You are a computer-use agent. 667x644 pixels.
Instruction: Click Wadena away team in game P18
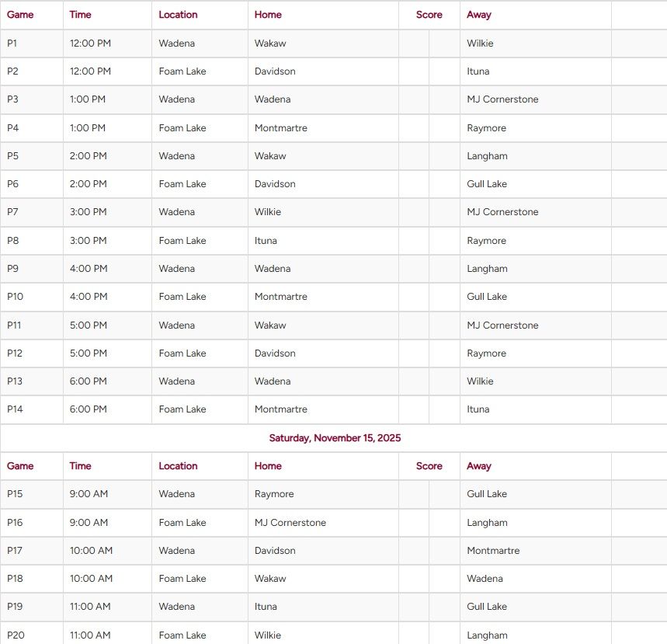tap(485, 579)
